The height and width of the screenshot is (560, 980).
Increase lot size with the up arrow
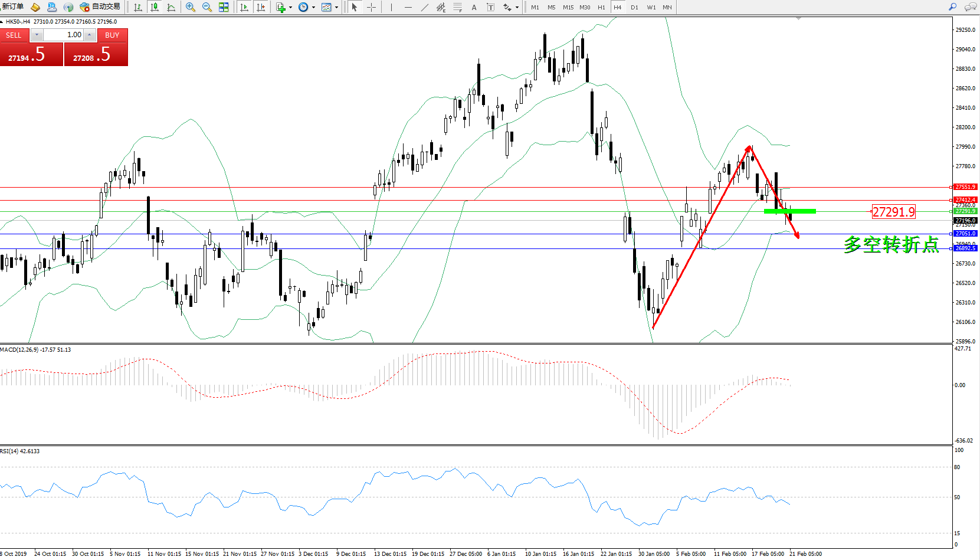(x=90, y=35)
